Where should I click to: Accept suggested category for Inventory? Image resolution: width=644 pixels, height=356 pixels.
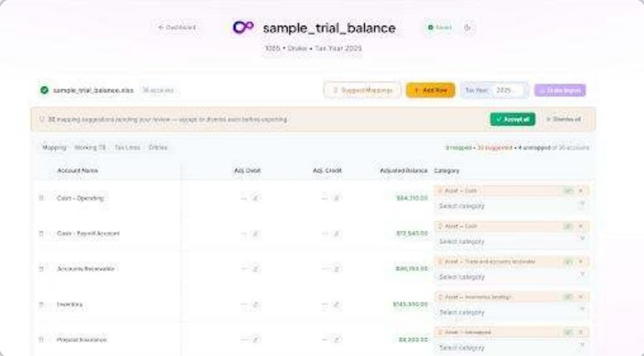click(568, 297)
